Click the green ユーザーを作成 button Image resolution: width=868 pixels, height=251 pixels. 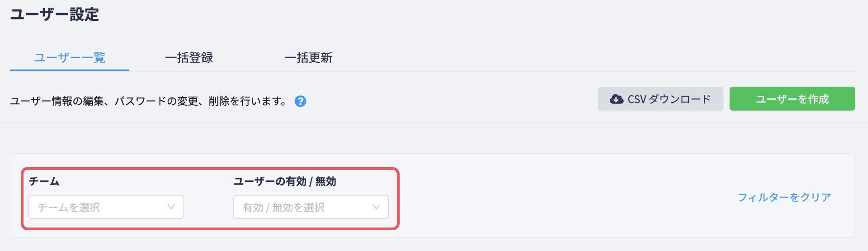[x=792, y=99]
